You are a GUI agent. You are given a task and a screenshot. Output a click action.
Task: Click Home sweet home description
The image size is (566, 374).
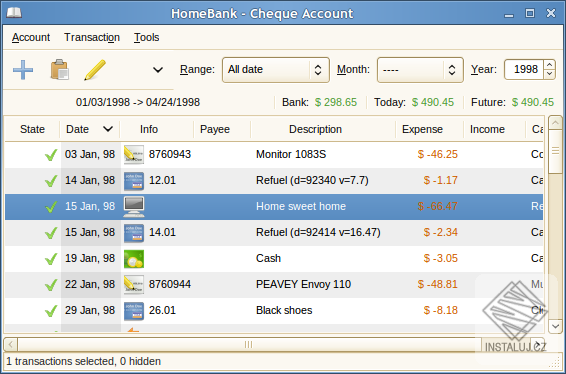(301, 206)
